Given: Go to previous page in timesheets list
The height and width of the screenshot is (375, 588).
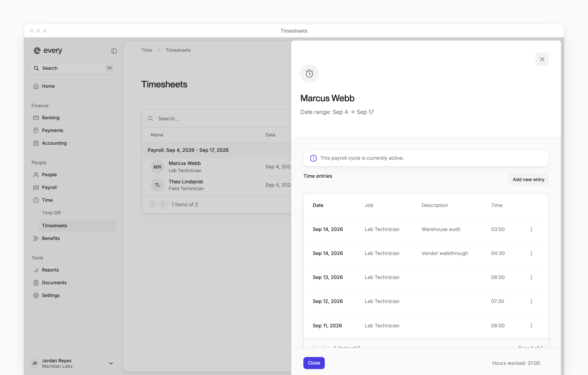Looking at the screenshot, I should click(152, 205).
